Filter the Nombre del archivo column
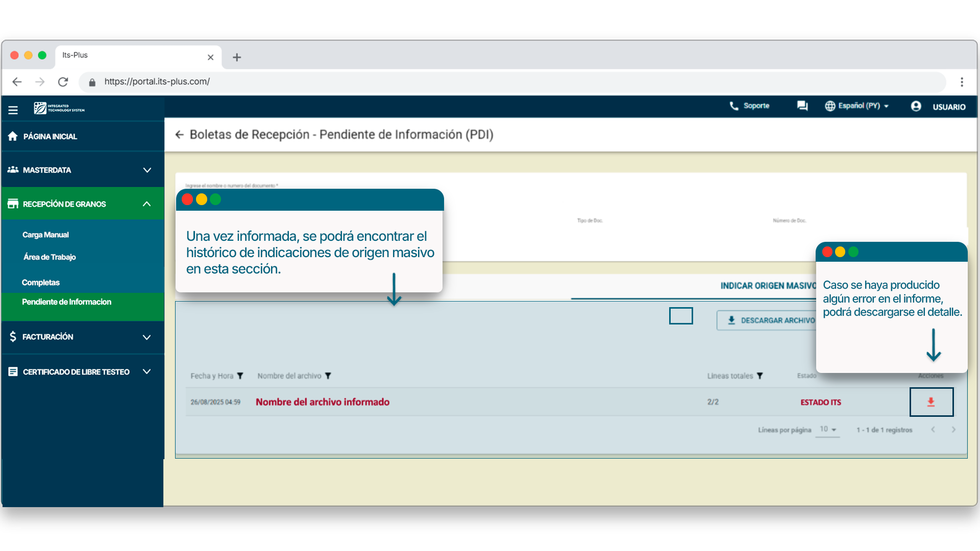The width and height of the screenshot is (980, 551). click(x=328, y=376)
